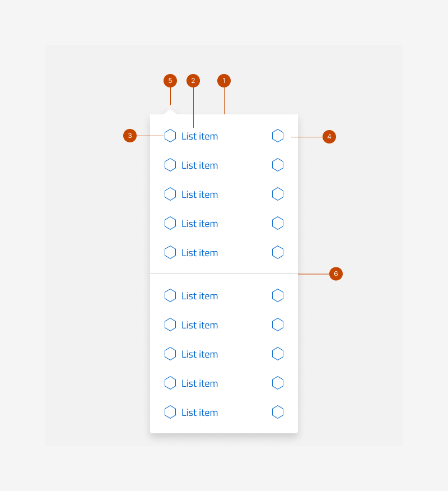Select the leading hexagon icon on fifth list item

170,252
